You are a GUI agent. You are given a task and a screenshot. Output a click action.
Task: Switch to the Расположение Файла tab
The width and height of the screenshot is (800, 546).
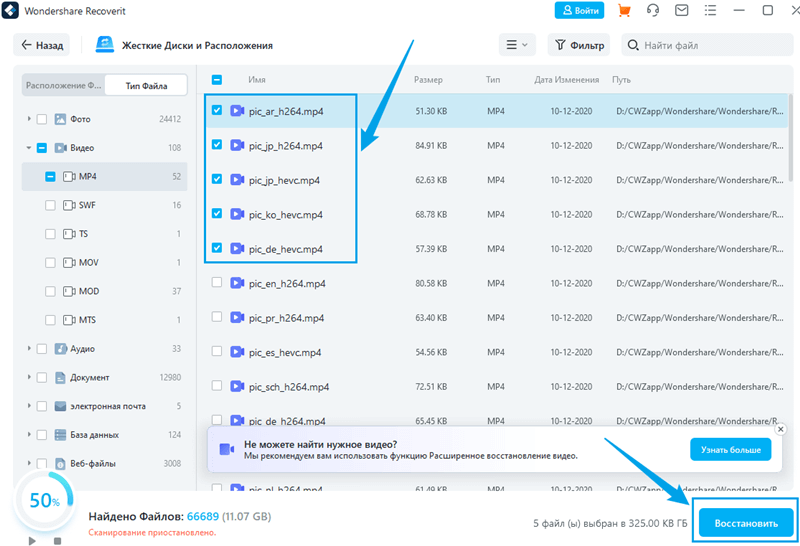[x=63, y=86]
